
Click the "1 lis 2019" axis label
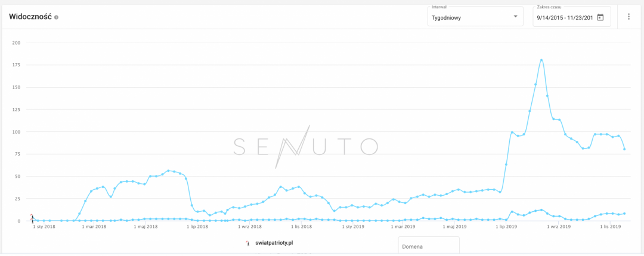tap(611, 227)
